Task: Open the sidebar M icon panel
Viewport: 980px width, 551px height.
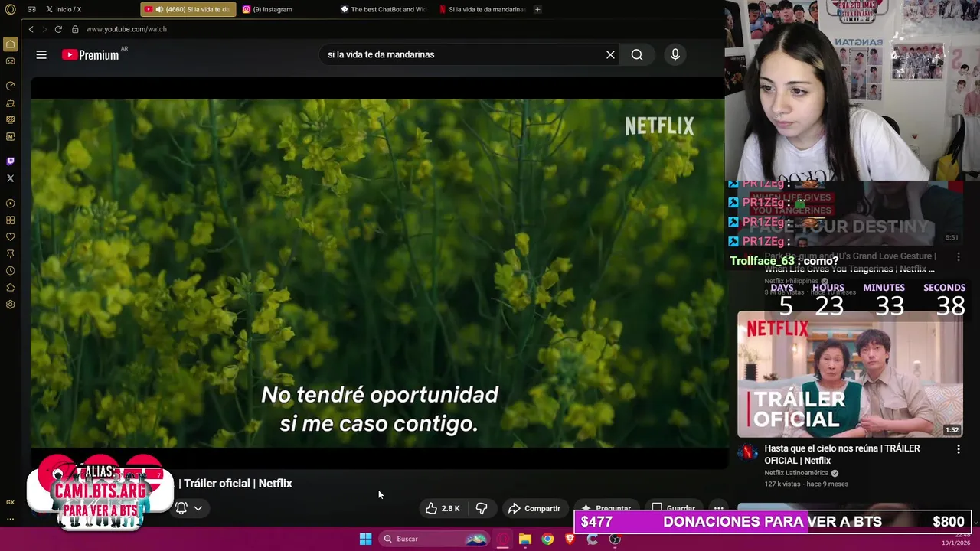Action: 10,136
